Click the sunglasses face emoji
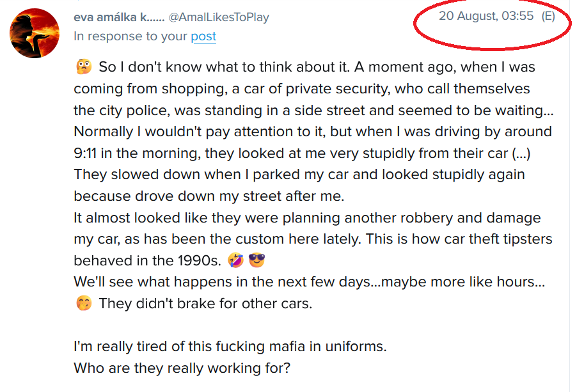The image size is (584, 392). (257, 261)
